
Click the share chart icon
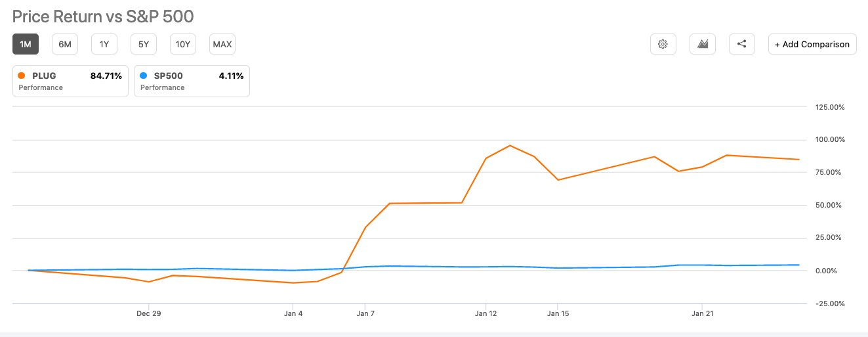point(741,44)
